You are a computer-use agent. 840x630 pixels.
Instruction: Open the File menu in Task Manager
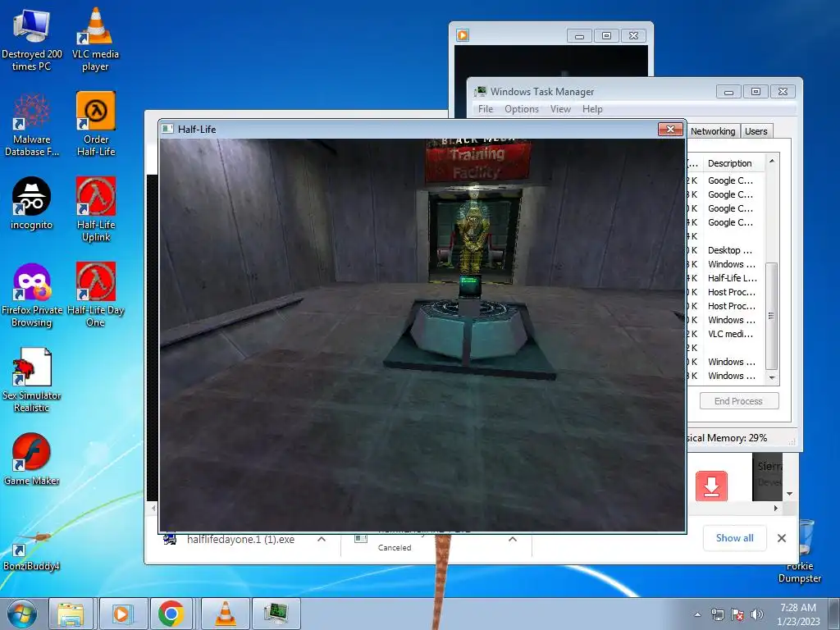(x=486, y=109)
